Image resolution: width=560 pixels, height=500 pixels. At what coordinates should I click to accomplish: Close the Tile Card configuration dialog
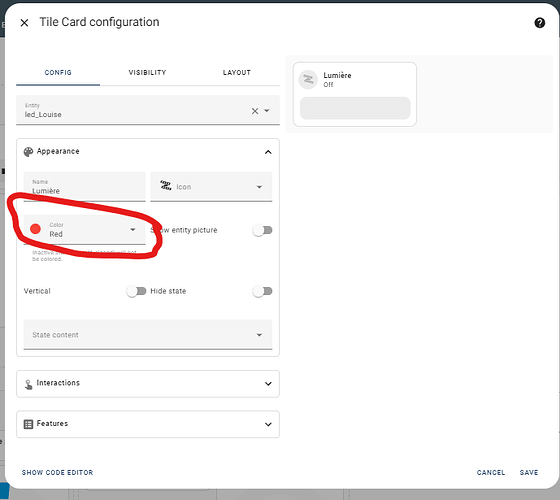[x=24, y=23]
